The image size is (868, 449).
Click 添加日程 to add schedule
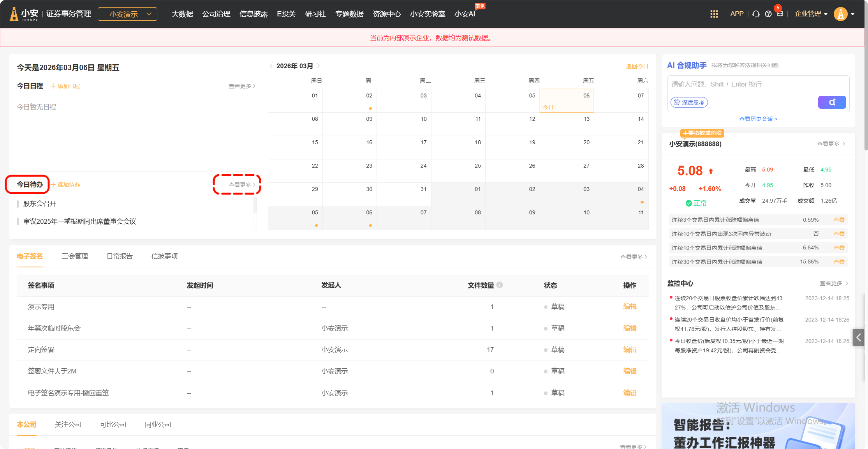tap(65, 86)
